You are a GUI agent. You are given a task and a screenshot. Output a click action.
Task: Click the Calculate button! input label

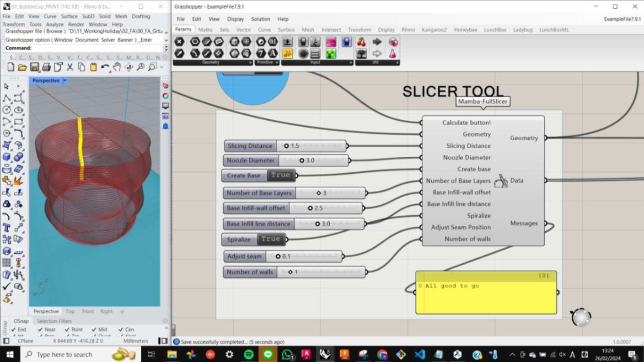(467, 122)
